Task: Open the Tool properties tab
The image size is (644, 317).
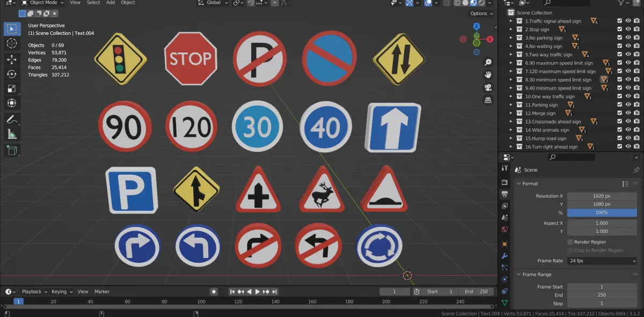Action: 504,168
